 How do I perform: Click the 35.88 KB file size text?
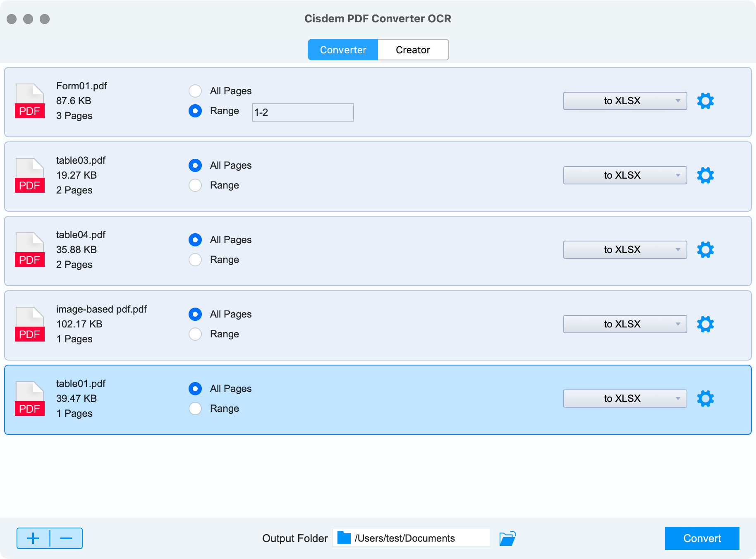click(77, 250)
